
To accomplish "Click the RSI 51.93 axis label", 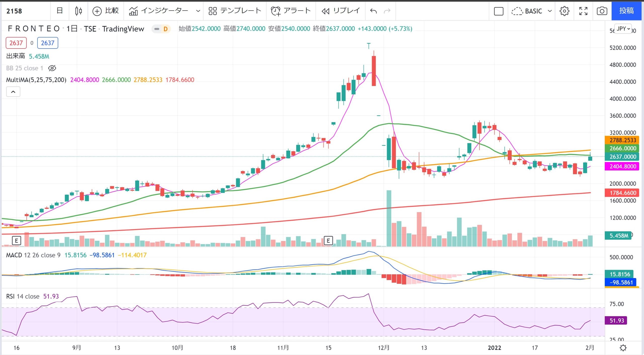I will click(616, 321).
